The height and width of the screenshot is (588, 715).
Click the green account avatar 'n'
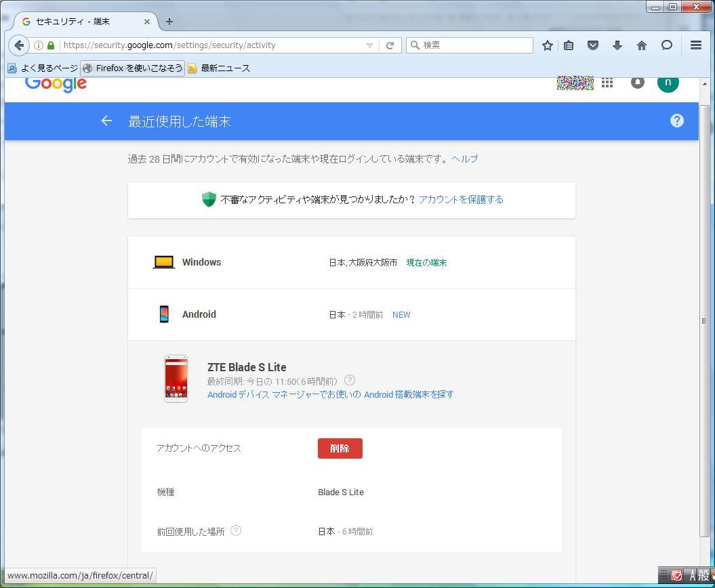click(x=668, y=83)
